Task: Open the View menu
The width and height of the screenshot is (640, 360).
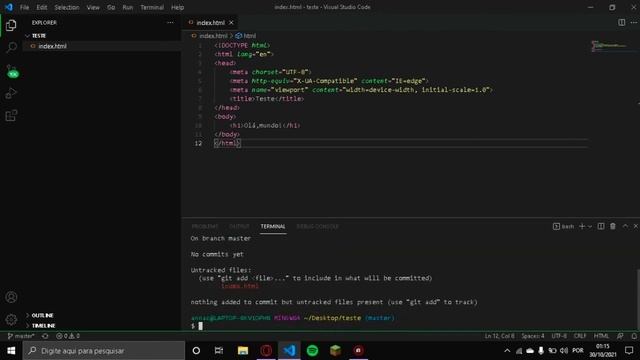Action: [x=93, y=7]
